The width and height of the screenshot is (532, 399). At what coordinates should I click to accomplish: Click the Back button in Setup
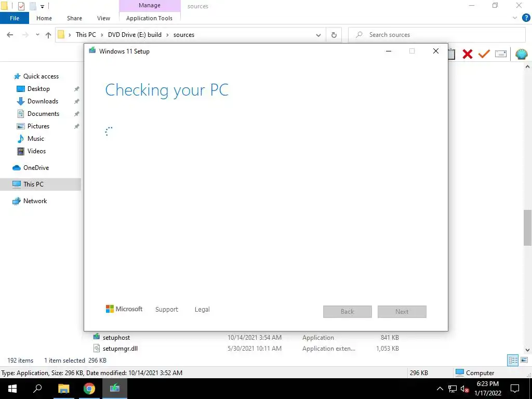(348, 312)
